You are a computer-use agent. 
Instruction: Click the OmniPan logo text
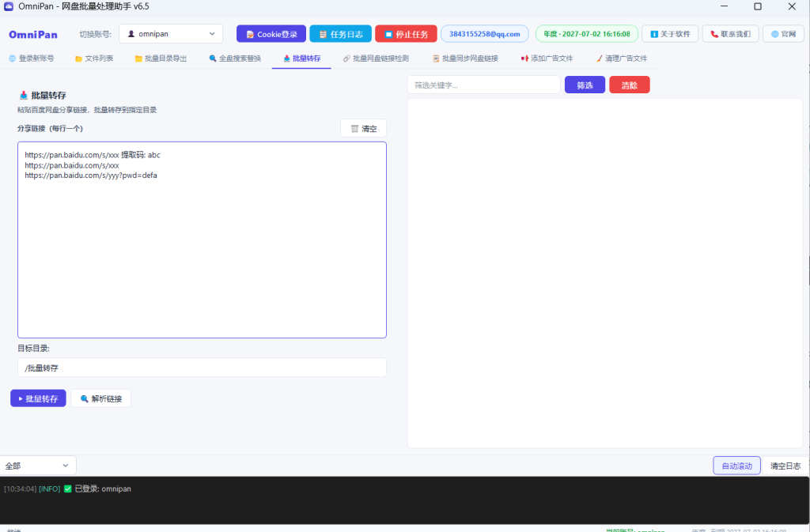tap(33, 35)
